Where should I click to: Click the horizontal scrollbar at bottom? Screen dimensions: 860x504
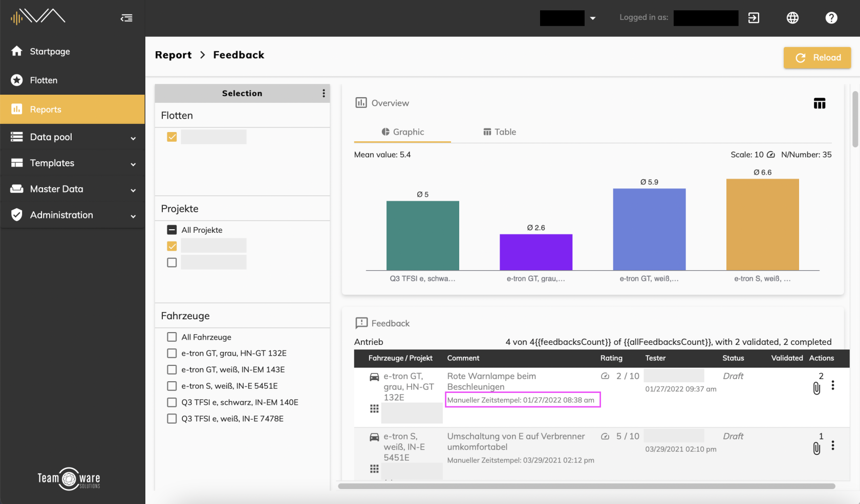pos(587,486)
